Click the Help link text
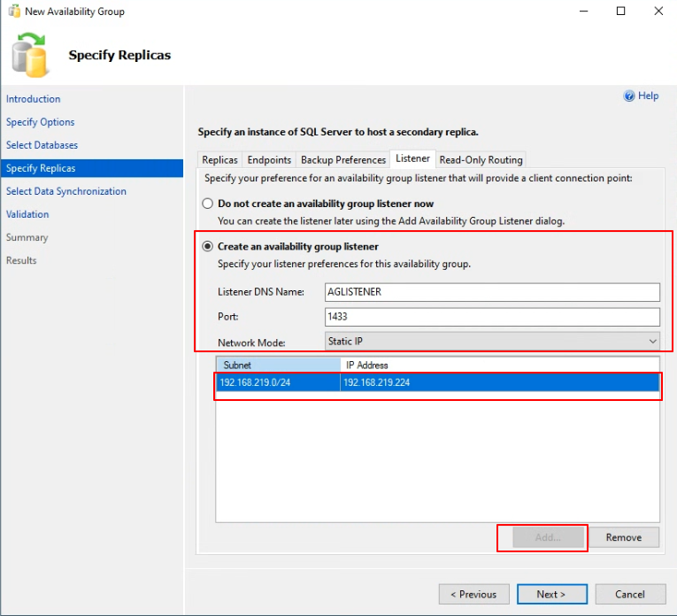Image resolution: width=677 pixels, height=616 pixels. click(x=648, y=96)
